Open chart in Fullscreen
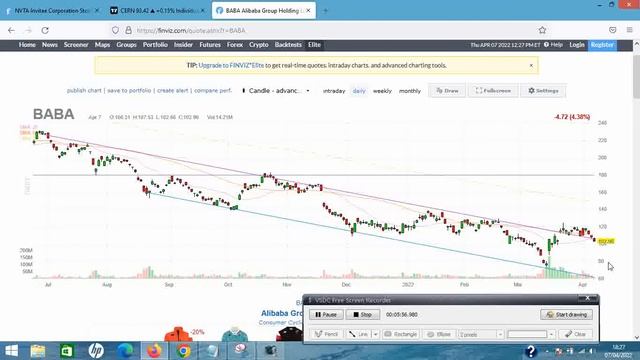This screenshot has height=360, width=640. tap(493, 91)
